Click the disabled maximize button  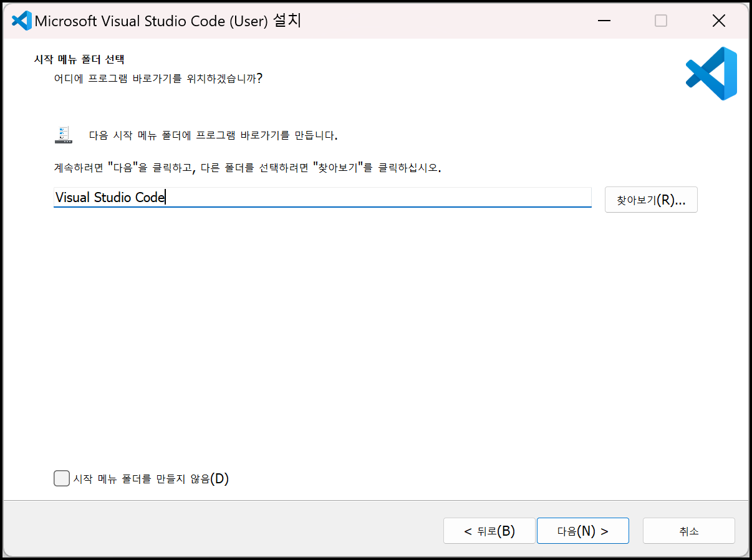click(x=661, y=21)
